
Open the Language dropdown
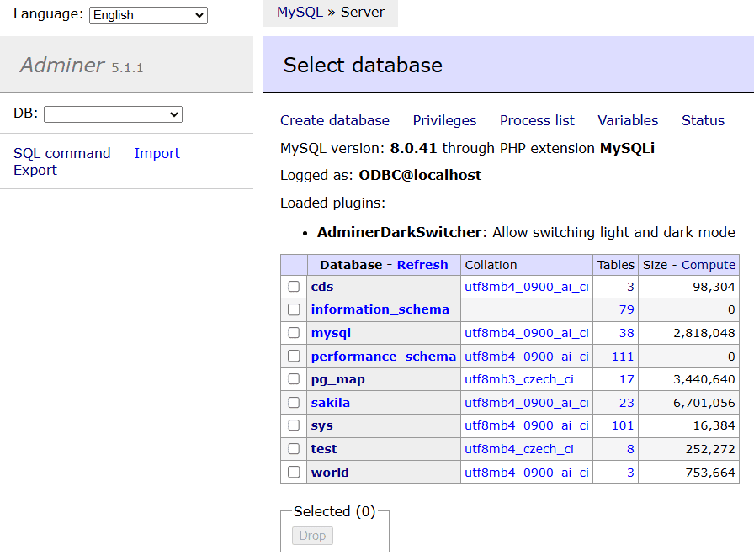click(148, 15)
